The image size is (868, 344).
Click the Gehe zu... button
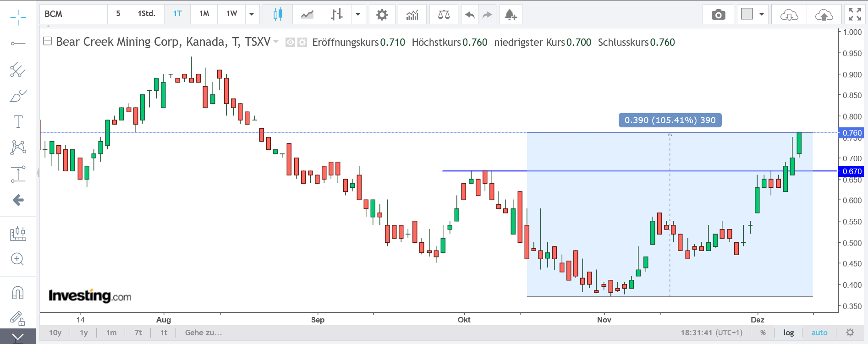click(x=203, y=333)
